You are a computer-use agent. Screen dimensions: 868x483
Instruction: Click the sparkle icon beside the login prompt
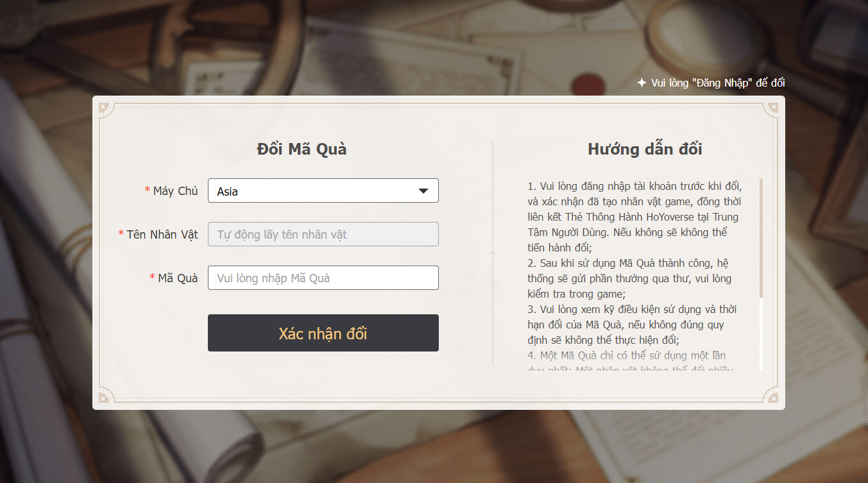[642, 83]
